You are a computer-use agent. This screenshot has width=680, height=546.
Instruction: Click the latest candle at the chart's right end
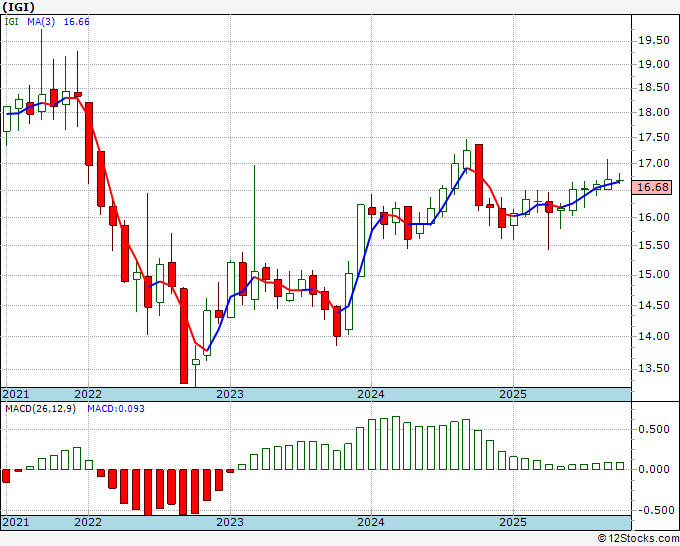(620, 180)
